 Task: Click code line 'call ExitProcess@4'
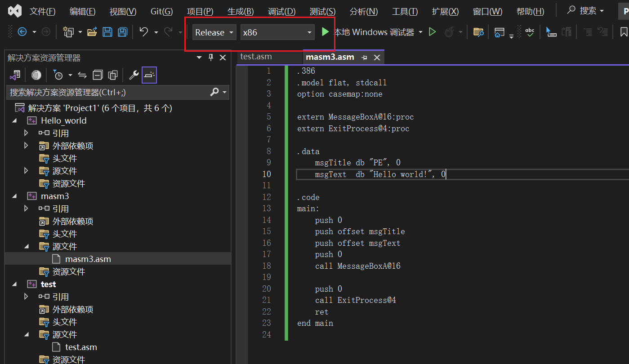pyautogui.click(x=356, y=300)
